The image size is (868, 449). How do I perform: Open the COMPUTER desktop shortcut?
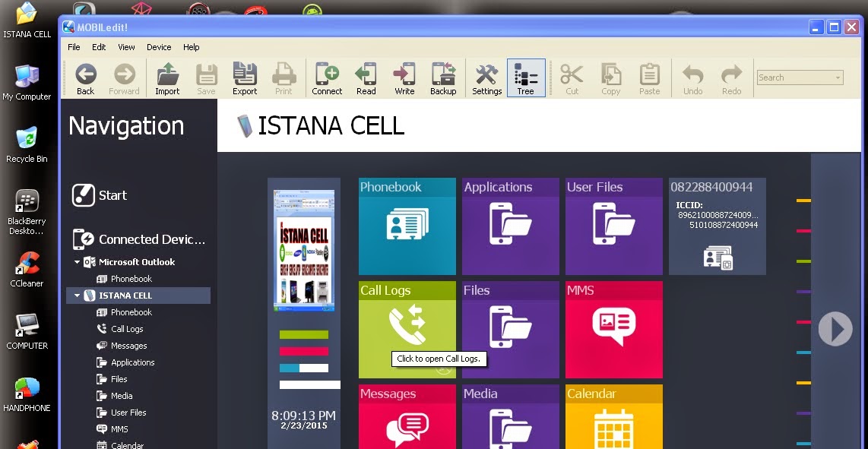(27, 332)
